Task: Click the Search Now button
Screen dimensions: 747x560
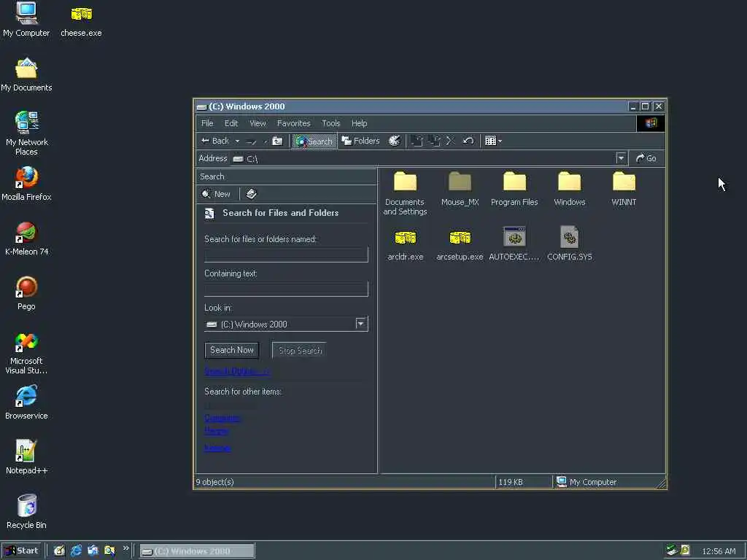Action: pyautogui.click(x=231, y=350)
